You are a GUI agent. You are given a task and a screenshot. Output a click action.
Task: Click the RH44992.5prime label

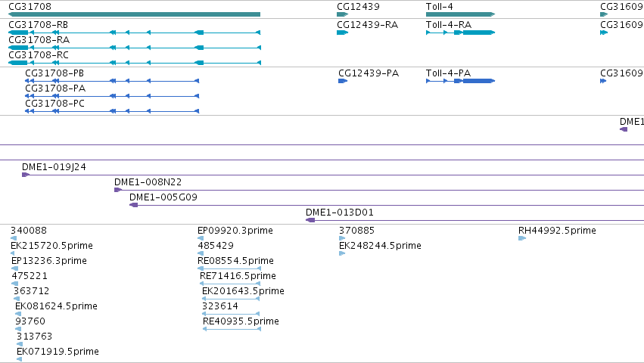tap(557, 231)
